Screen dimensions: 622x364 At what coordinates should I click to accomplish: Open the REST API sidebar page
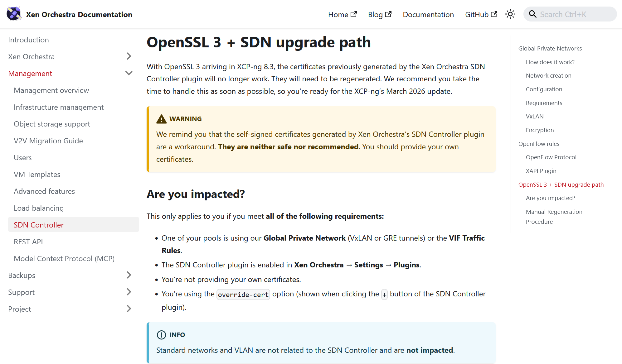click(28, 242)
